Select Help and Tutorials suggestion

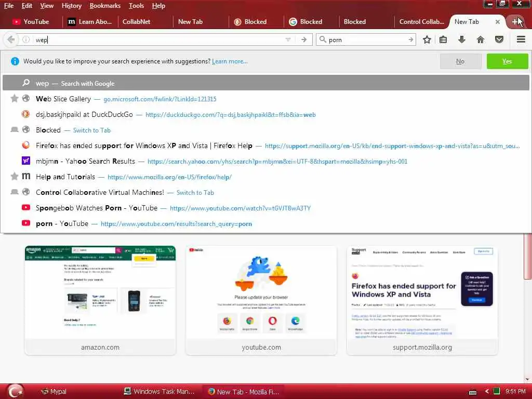pos(265,177)
